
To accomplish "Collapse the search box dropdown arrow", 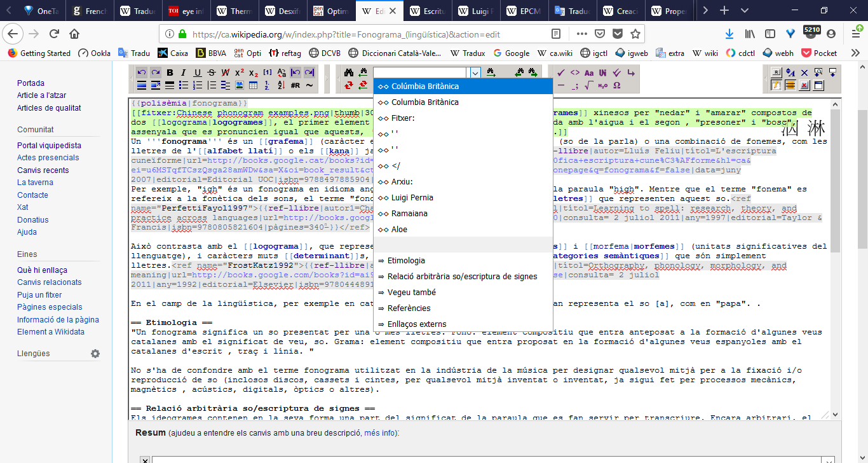I will click(474, 73).
